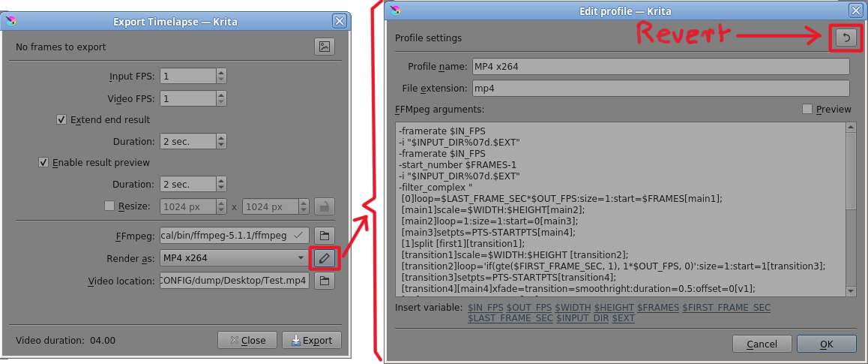Screen dimensions: 868x364
Task: Insert the $FRAMES variable
Action: click(x=657, y=308)
